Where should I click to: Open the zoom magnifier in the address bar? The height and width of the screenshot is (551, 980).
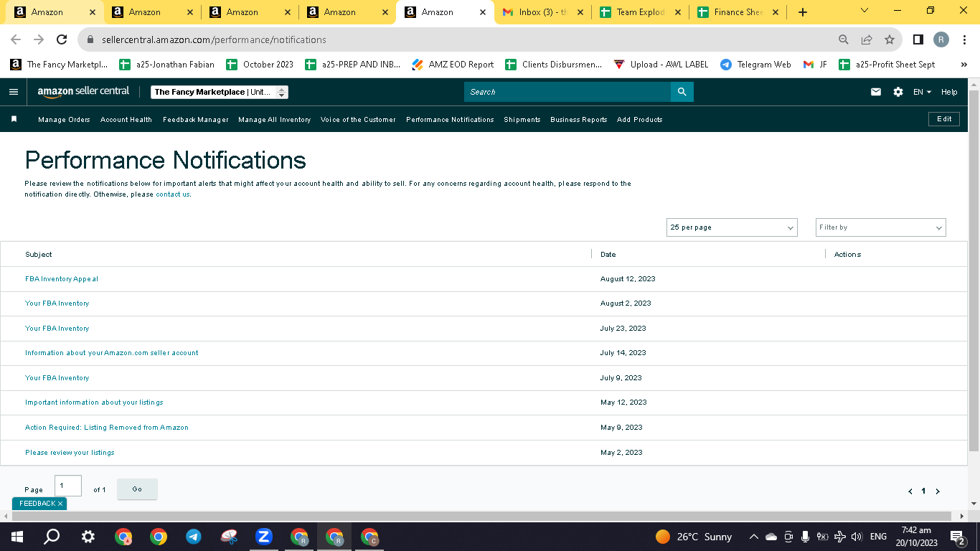point(844,39)
